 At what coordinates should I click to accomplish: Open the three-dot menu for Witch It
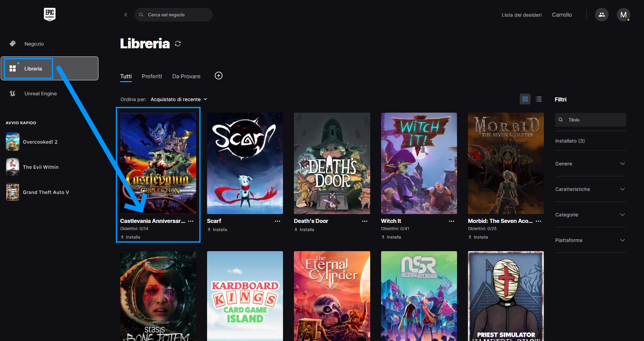[x=452, y=221]
